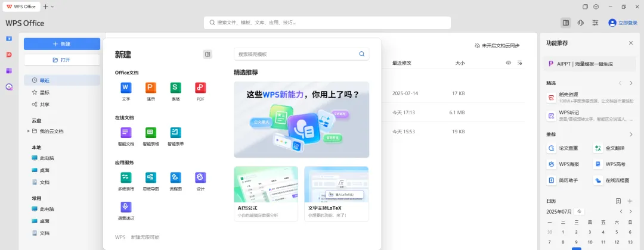
Task: Open the skin/cube icon in title bar
Action: pyautogui.click(x=596, y=7)
